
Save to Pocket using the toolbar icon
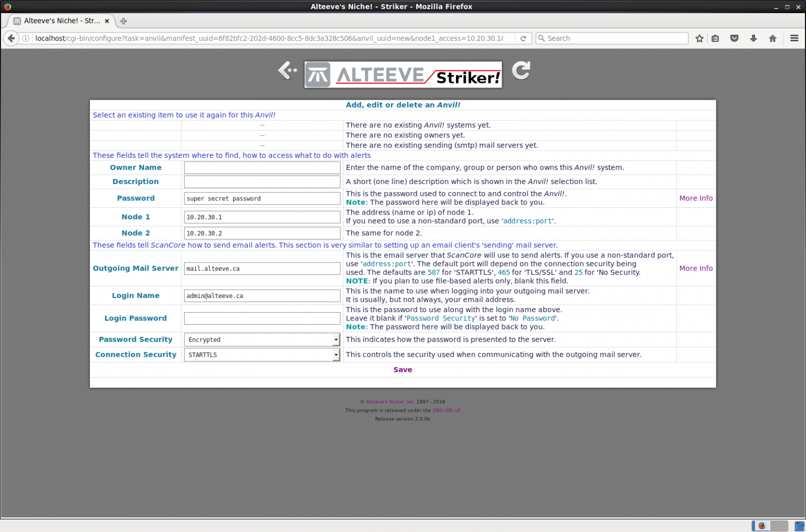[734, 38]
